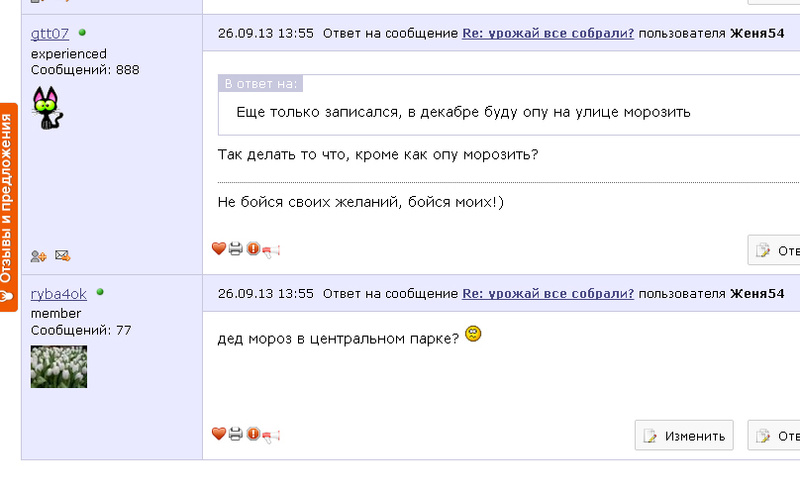The height and width of the screenshot is (484, 800).
Task: Click ryba4ok's white tulips avatar
Action: [59, 366]
